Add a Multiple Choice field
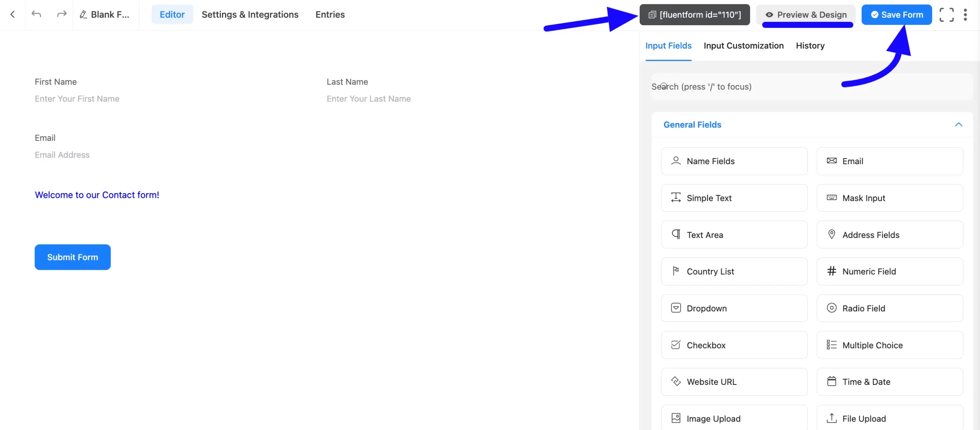This screenshot has height=430, width=980. click(x=890, y=345)
